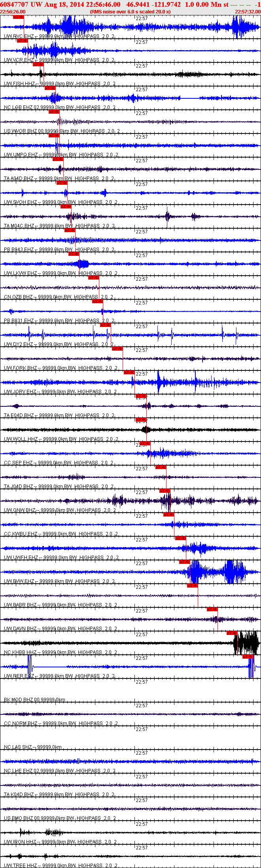
Task: Click the red pick flag on the UW.RVC trace
Action: click(19, 17)
